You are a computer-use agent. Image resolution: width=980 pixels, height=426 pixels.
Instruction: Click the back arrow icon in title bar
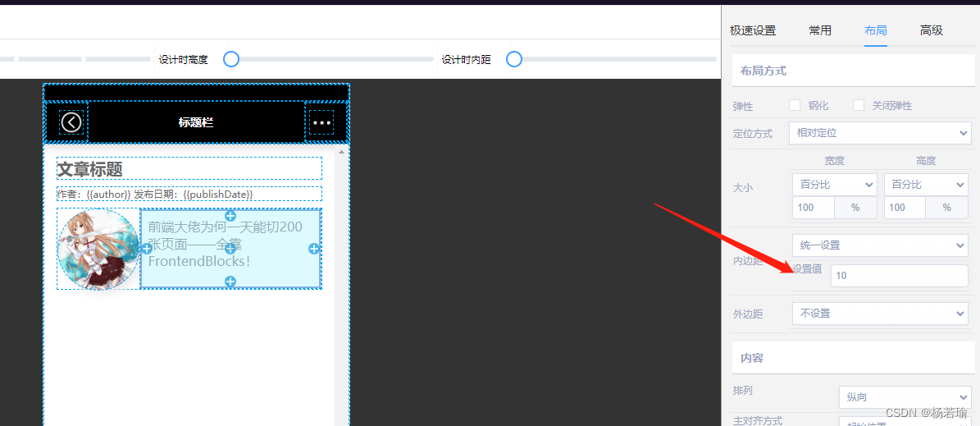click(71, 122)
